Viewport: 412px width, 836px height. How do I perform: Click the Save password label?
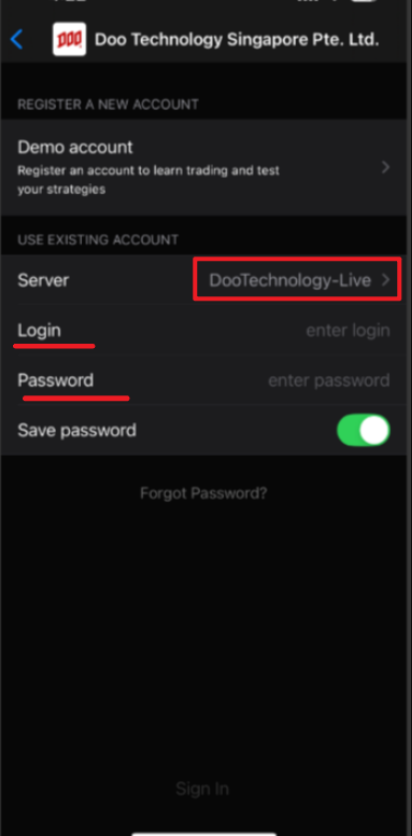pyautogui.click(x=77, y=430)
